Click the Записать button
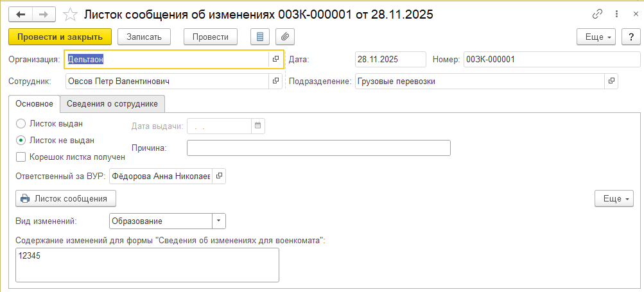This screenshot has width=644, height=292. click(148, 37)
